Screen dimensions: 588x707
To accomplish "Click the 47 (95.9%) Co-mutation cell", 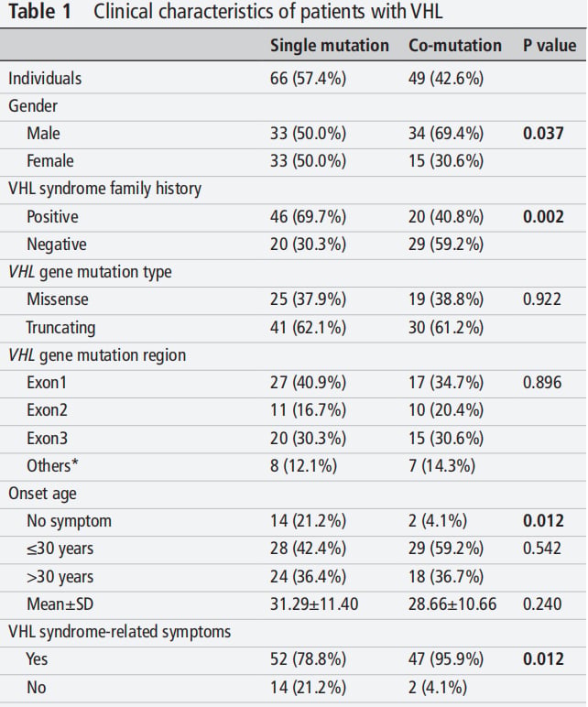I will tap(446, 659).
